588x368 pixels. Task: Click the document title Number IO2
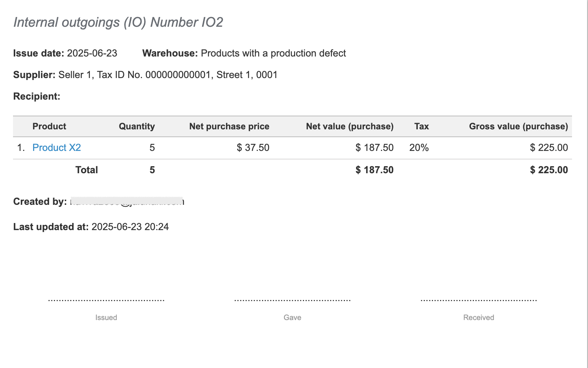118,22
